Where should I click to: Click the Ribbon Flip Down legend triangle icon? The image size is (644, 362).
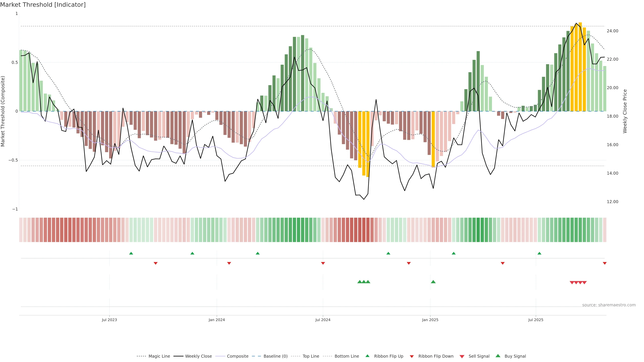412,356
